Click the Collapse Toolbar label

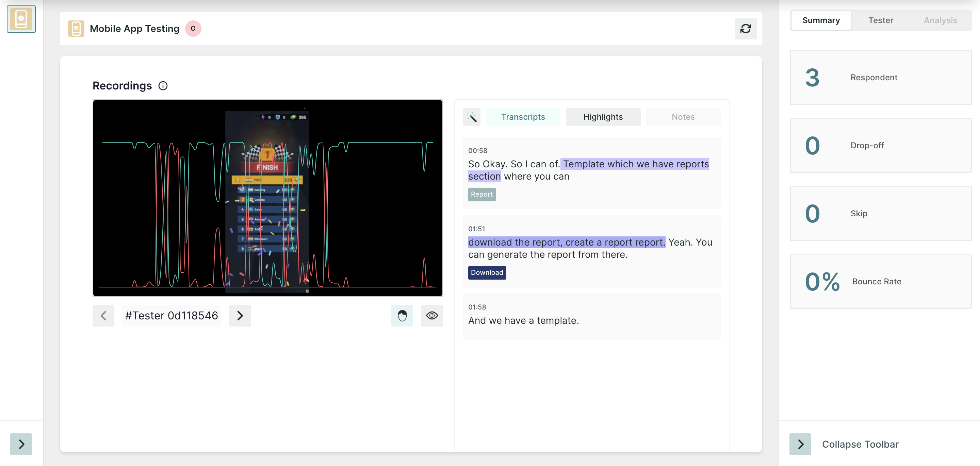[x=861, y=445]
